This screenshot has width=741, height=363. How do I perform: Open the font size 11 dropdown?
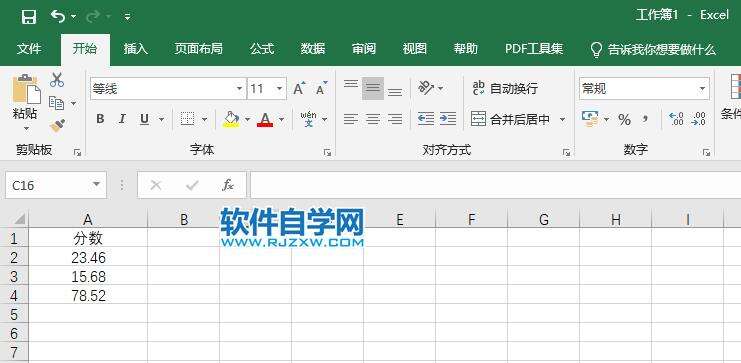[279, 89]
